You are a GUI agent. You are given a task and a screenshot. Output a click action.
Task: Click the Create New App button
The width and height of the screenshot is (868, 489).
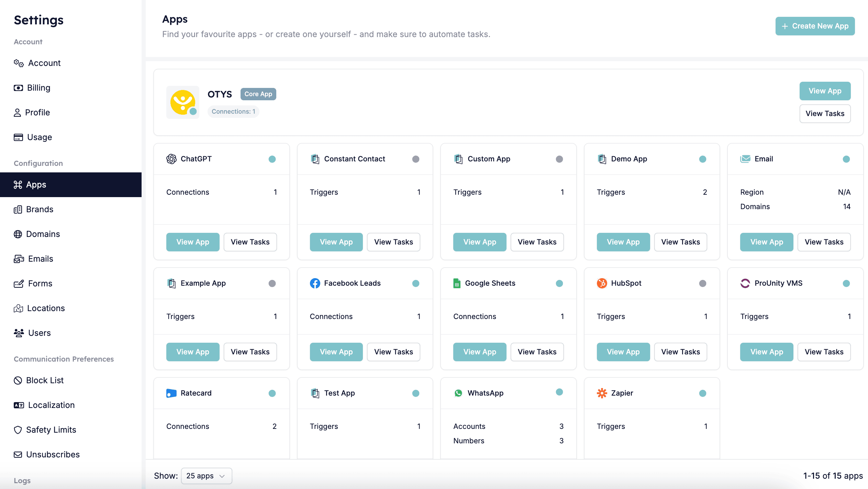click(x=815, y=26)
